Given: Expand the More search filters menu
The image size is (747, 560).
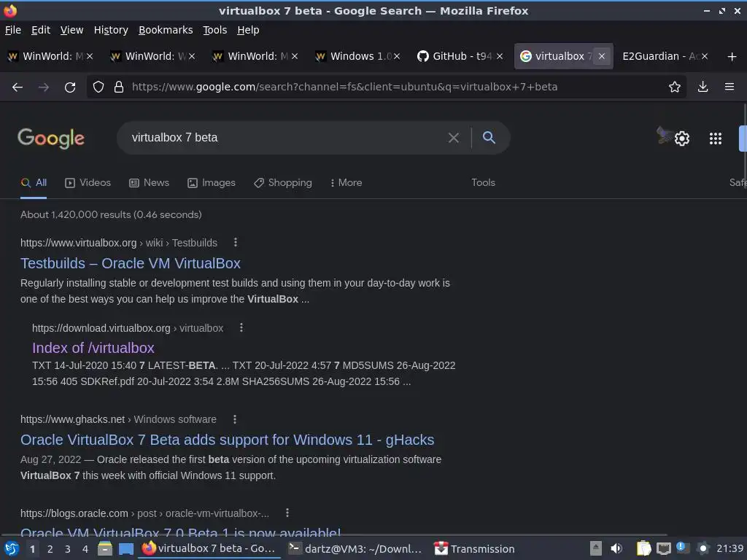Looking at the screenshot, I should [x=346, y=183].
